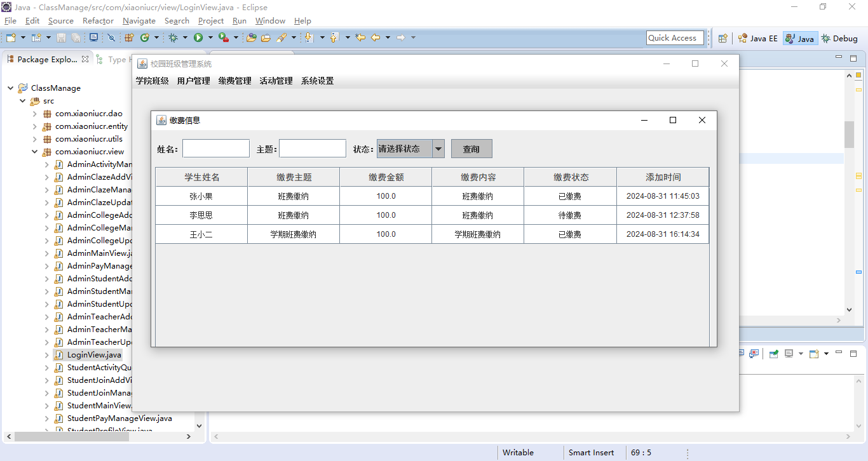The width and height of the screenshot is (868, 461).
Task: Collapse the src folder node
Action: tap(23, 101)
